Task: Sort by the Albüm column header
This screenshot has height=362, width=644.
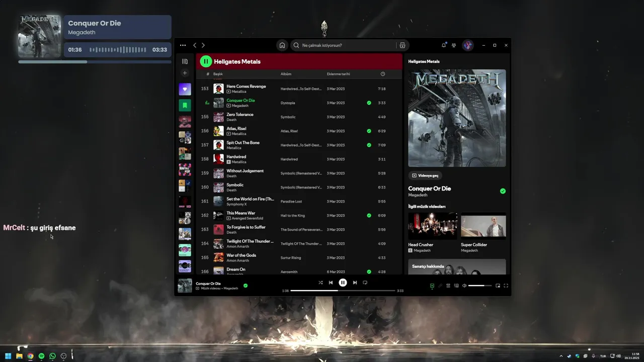Action: [286, 74]
